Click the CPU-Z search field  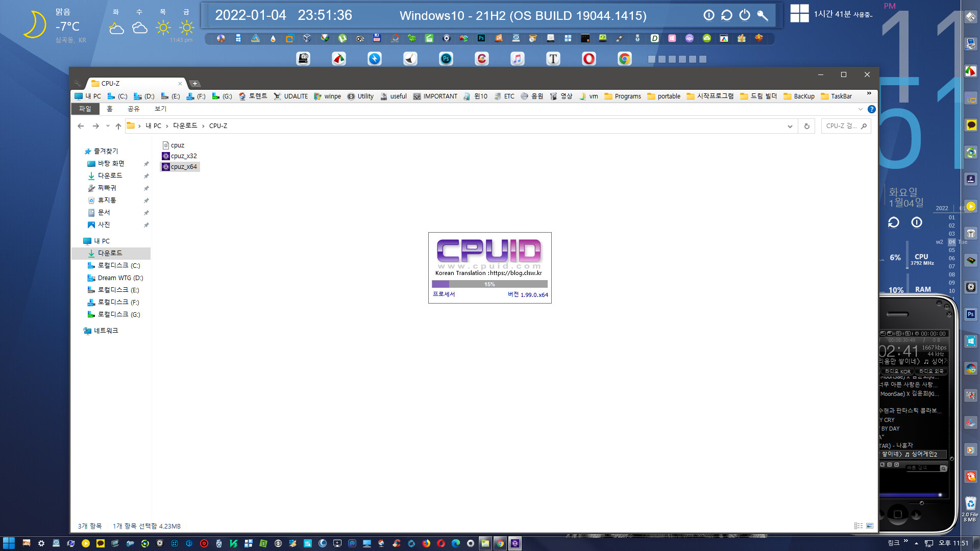pyautogui.click(x=846, y=126)
